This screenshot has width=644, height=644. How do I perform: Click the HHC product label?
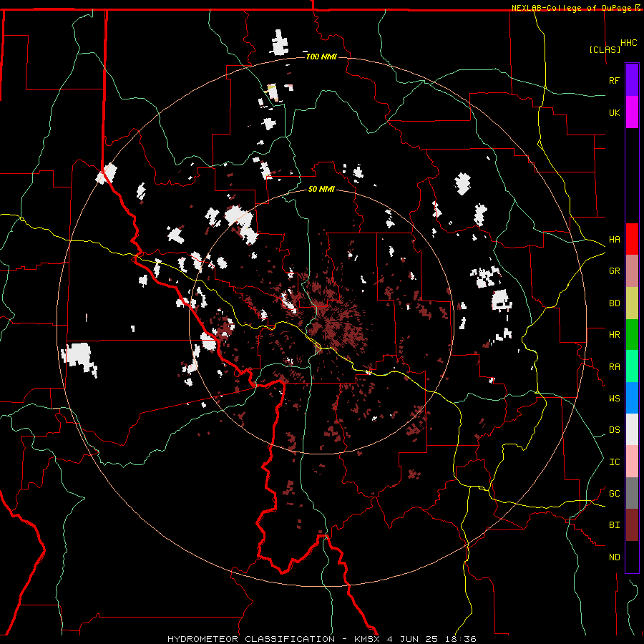pos(628,43)
